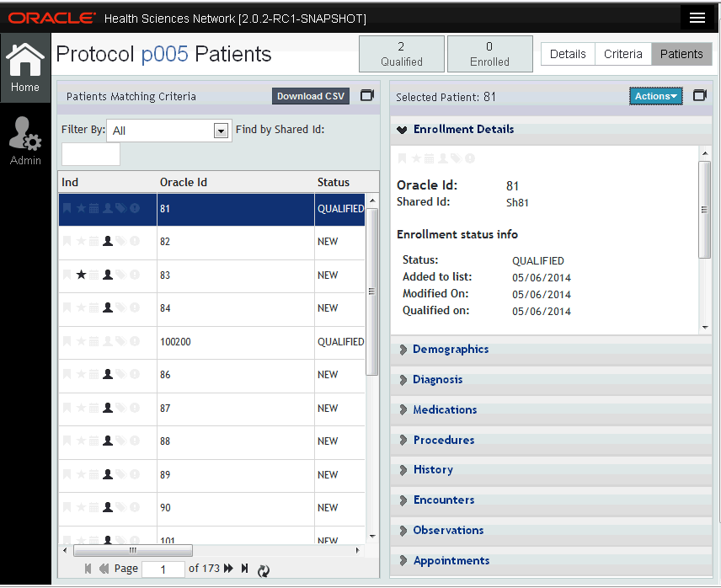
Task: Toggle the bookmark flag for patient 90
Action: coord(67,507)
